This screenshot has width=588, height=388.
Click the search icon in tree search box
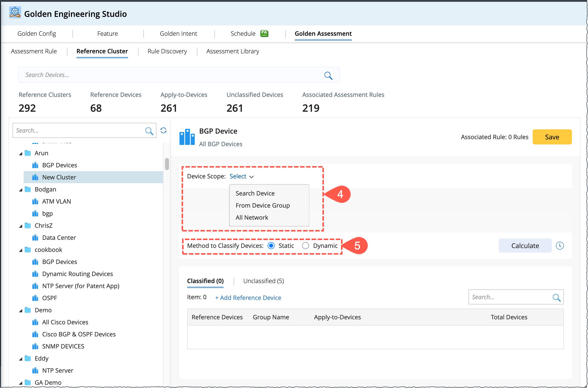click(x=149, y=131)
